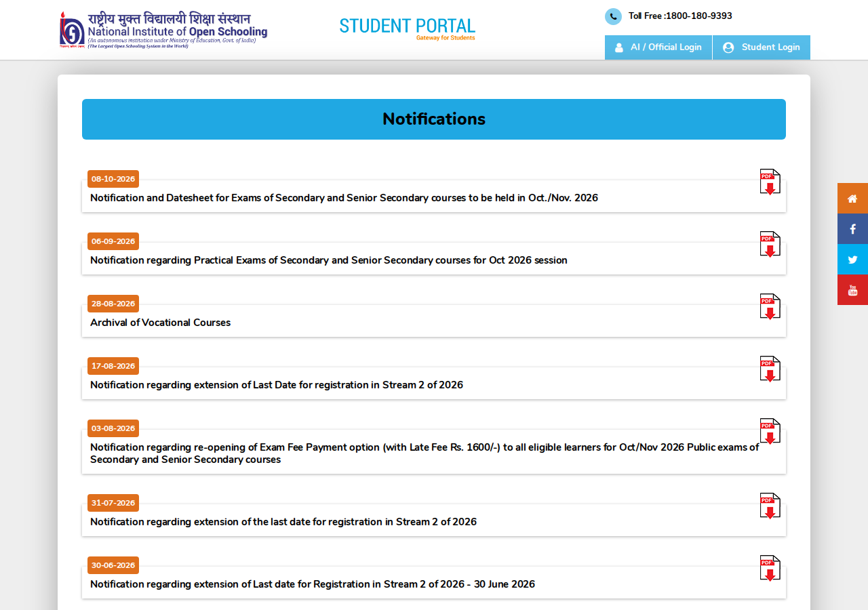Click the 30-06-2026 date badge

point(113,565)
